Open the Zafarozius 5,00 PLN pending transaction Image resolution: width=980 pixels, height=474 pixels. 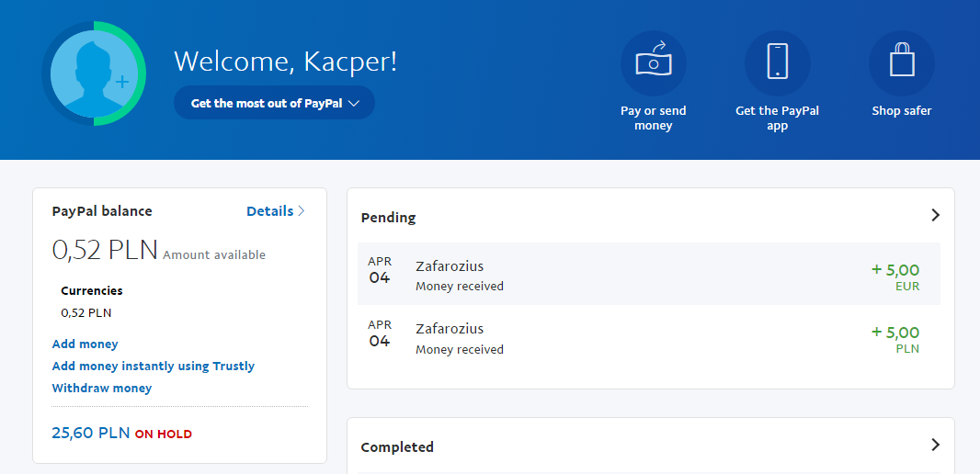[x=649, y=336]
